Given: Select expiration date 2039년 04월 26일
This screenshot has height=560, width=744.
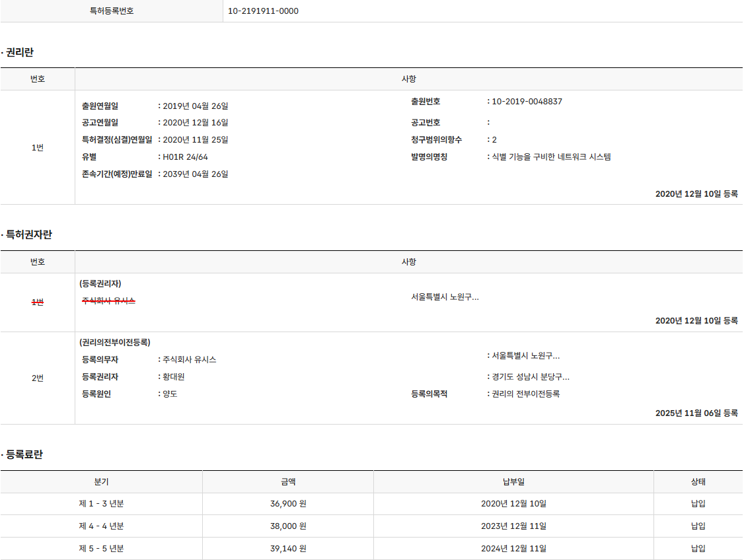Looking at the screenshot, I should pyautogui.click(x=196, y=174).
